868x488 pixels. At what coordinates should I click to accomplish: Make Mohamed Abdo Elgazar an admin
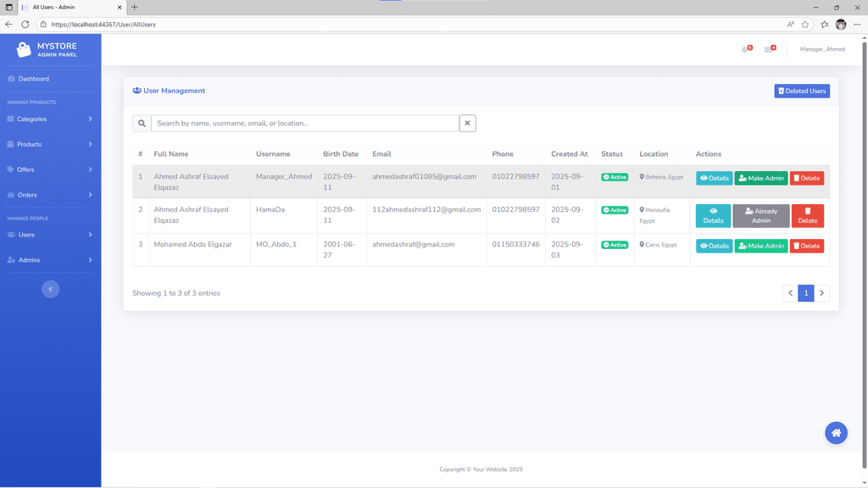pyautogui.click(x=760, y=246)
